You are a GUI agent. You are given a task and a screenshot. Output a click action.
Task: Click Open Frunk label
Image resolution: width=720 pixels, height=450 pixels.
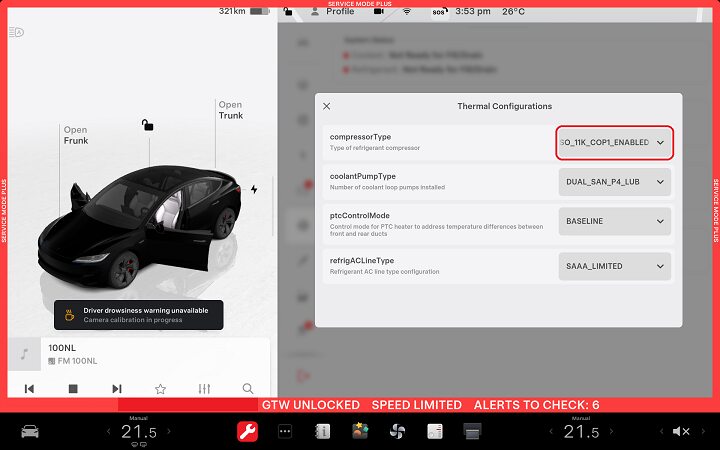pos(76,135)
